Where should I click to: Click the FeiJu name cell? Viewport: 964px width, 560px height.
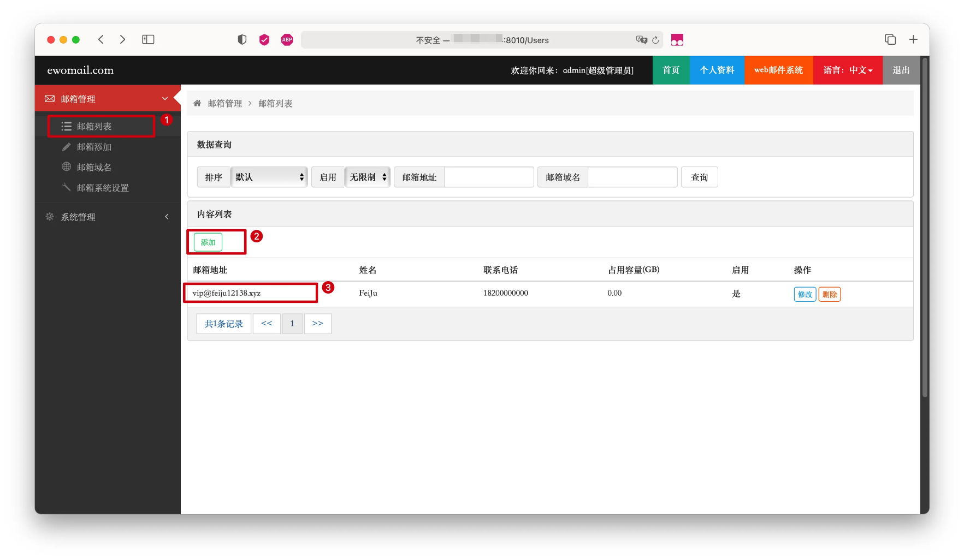pos(368,293)
